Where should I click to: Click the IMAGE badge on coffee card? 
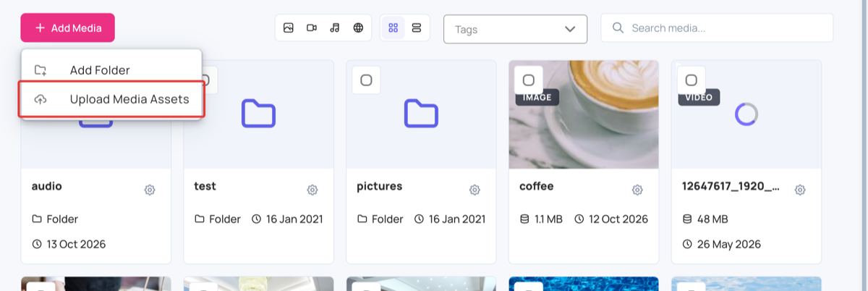[x=537, y=98]
